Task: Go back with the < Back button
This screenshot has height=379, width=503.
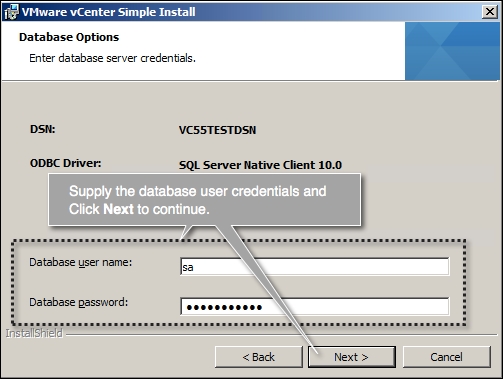Action: [259, 357]
